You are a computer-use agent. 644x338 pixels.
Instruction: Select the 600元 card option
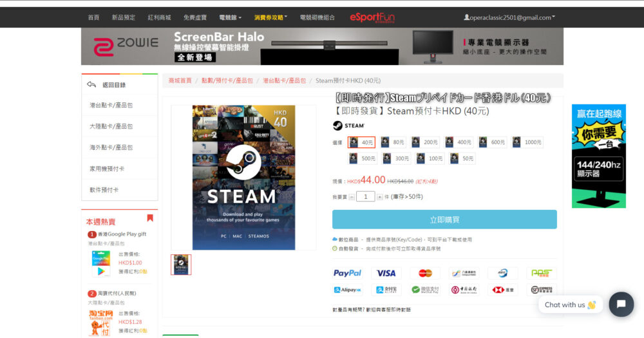493,142
